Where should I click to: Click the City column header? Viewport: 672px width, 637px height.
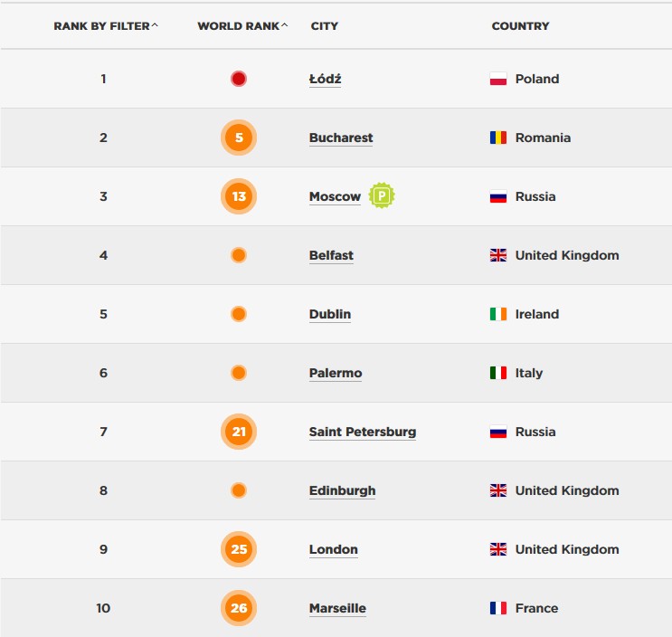point(325,26)
